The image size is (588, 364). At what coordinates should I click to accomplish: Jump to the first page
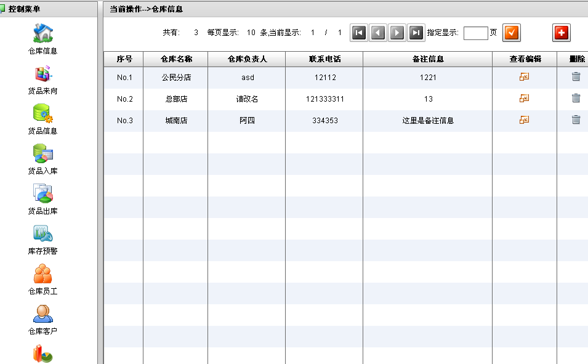pyautogui.click(x=359, y=33)
